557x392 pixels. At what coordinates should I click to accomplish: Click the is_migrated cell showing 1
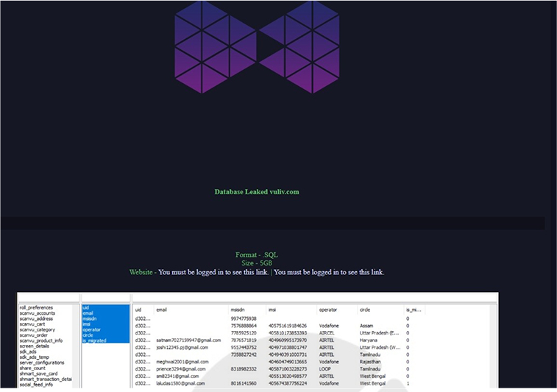[408, 383]
